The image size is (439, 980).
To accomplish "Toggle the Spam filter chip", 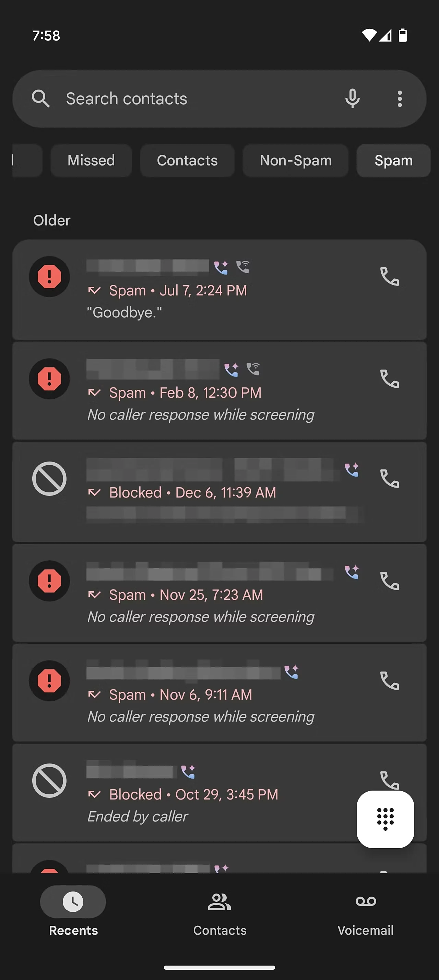I will tap(393, 160).
